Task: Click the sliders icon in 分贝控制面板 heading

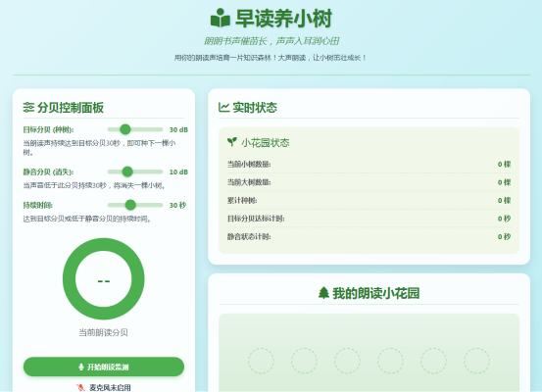Action: (x=28, y=108)
